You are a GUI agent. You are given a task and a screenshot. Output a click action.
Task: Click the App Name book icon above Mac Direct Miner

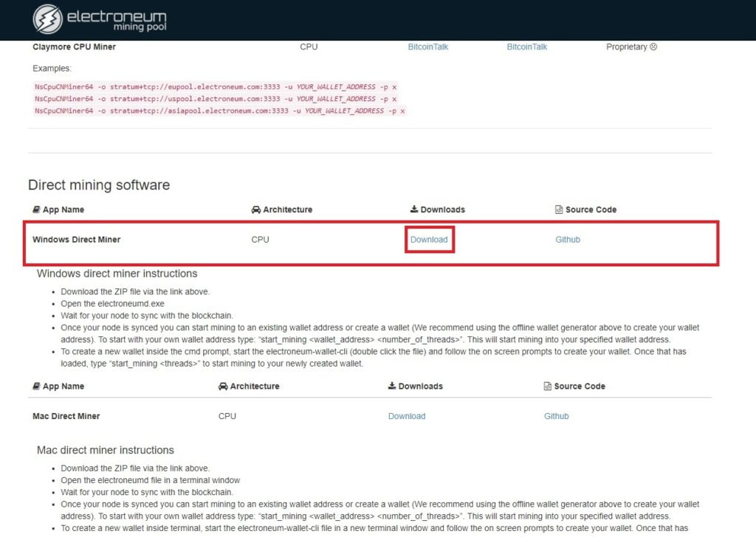pos(36,387)
